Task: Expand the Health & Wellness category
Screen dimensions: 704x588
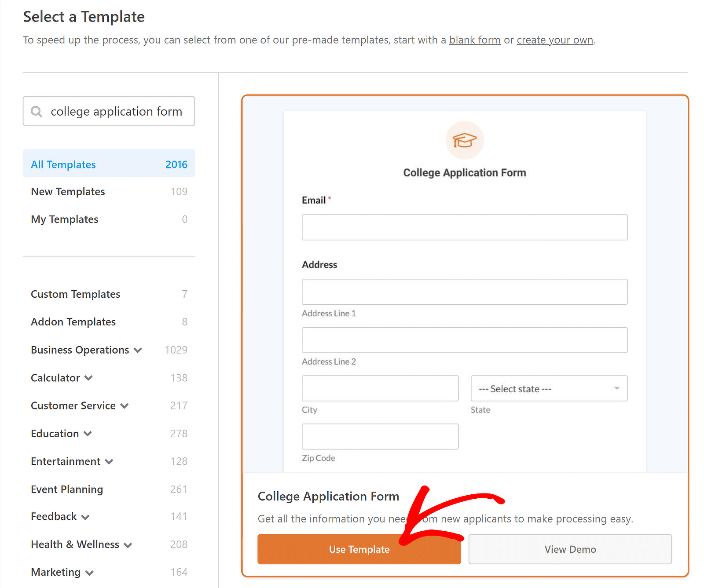Action: click(128, 544)
